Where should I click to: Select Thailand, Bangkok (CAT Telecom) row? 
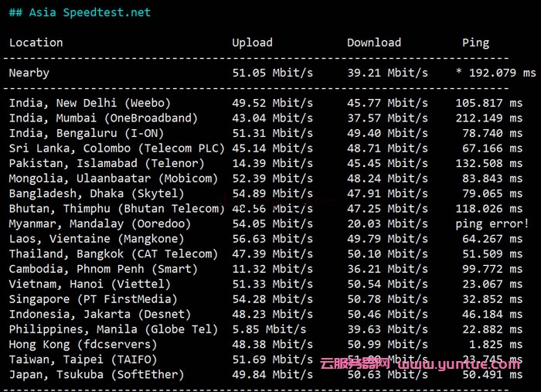113,254
